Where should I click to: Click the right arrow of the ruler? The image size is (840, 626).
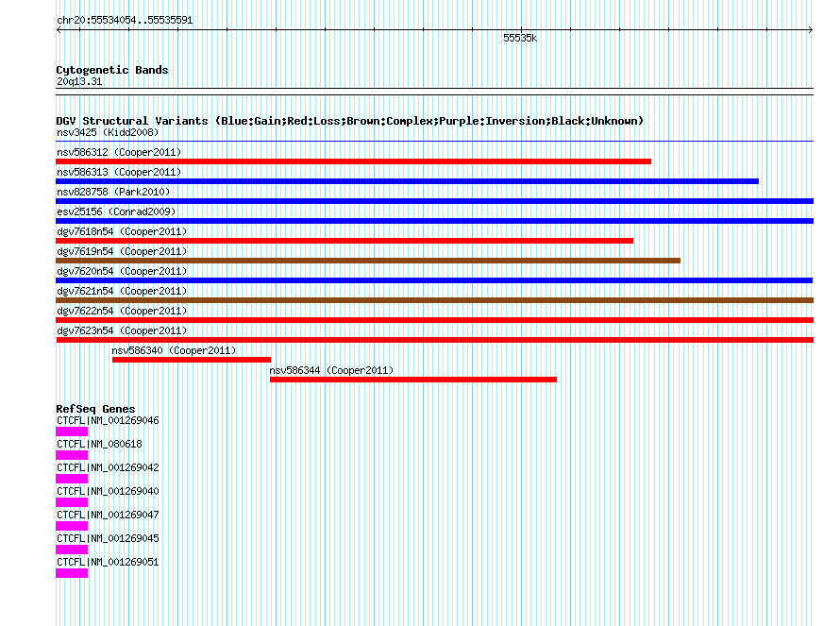pos(810,30)
